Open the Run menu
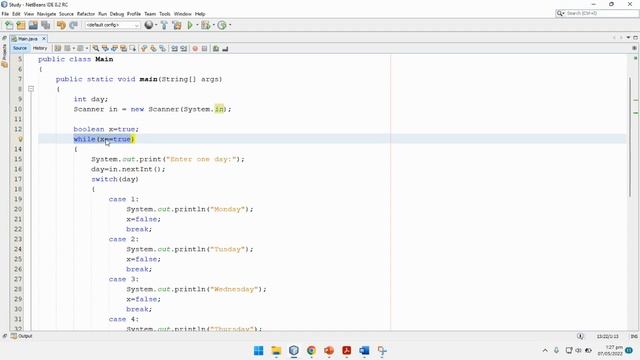Screen dimensions: 640x360 102,14
